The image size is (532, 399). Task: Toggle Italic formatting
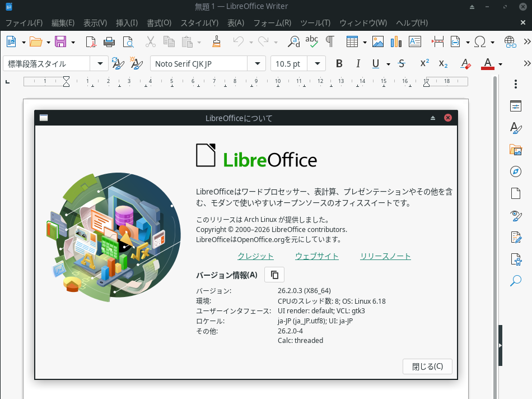click(358, 63)
